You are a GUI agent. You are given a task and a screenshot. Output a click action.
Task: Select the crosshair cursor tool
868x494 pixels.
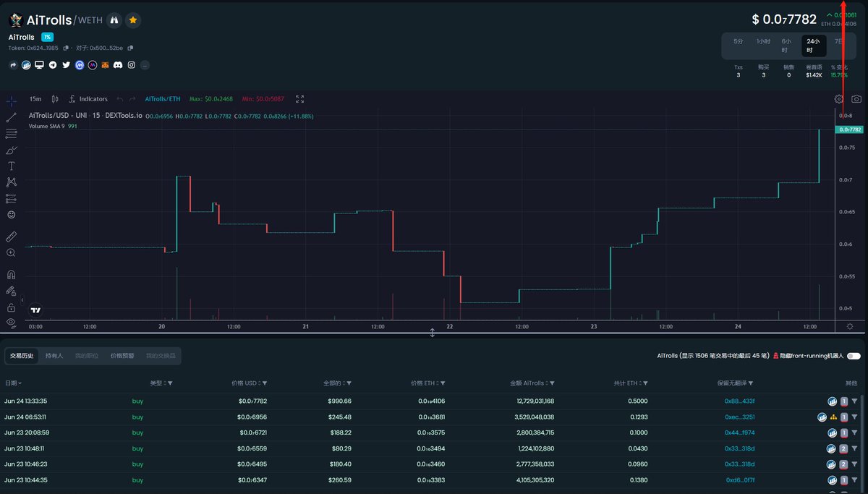coord(11,101)
